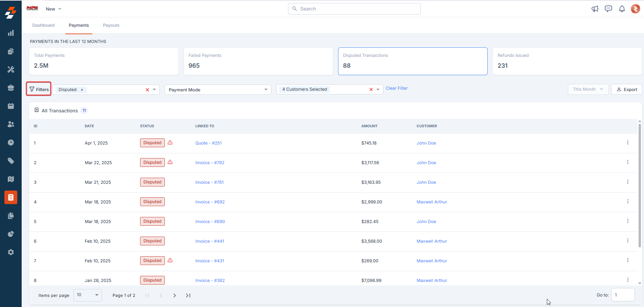Click the Clear Filter link
The height and width of the screenshot is (307, 644).
click(x=397, y=88)
